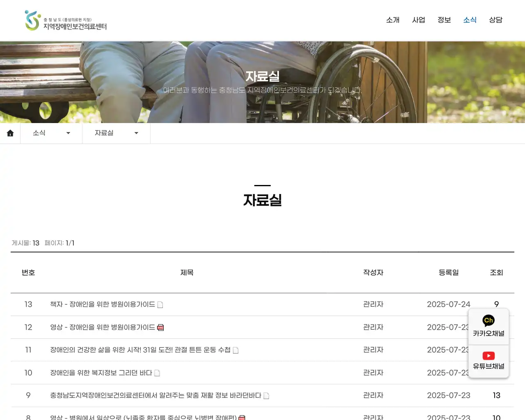Click the 지역장애인보건의료센터 site logo
Screen dimensions: 525x420
[x=66, y=21]
